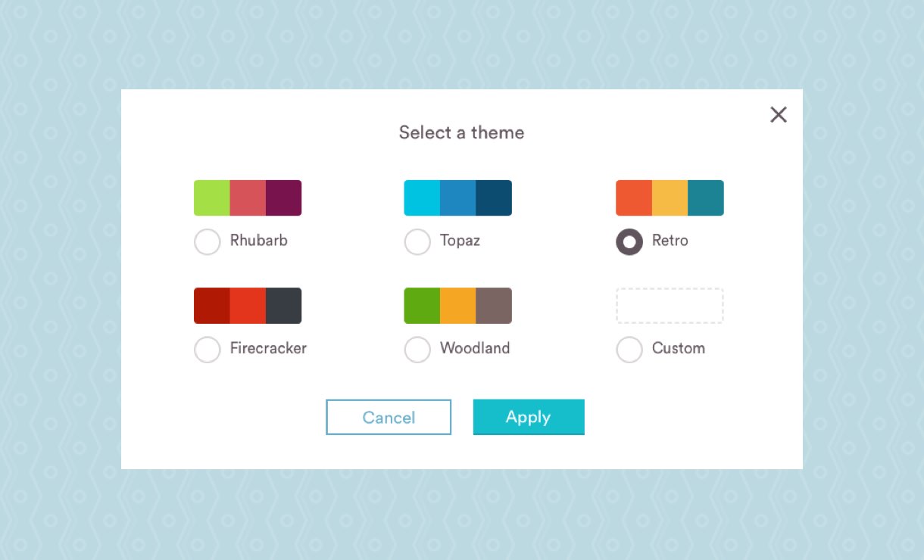Viewport: 924px width, 560px height.
Task: Choose the Woodland radio button
Action: click(417, 350)
